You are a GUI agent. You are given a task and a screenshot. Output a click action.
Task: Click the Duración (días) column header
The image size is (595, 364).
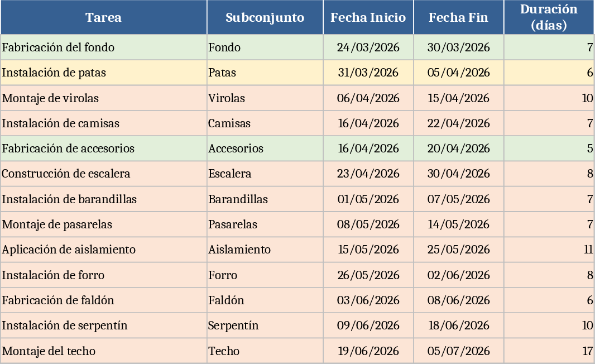click(x=549, y=18)
